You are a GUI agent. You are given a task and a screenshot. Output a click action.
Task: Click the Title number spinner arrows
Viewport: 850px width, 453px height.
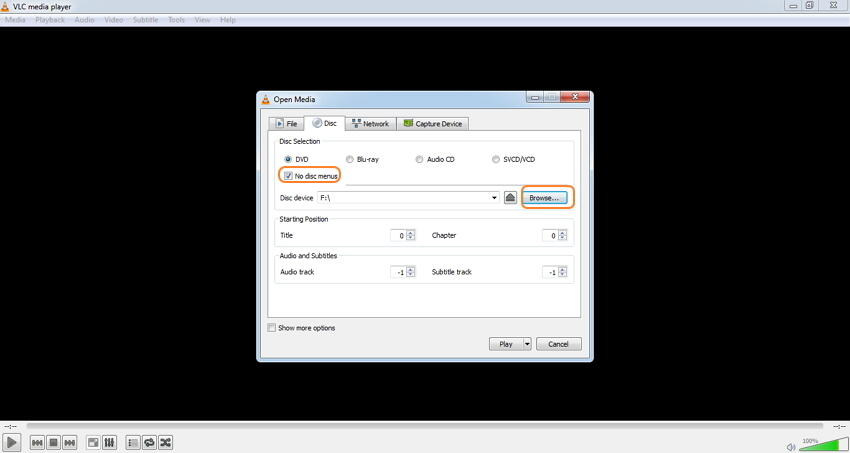[410, 235]
